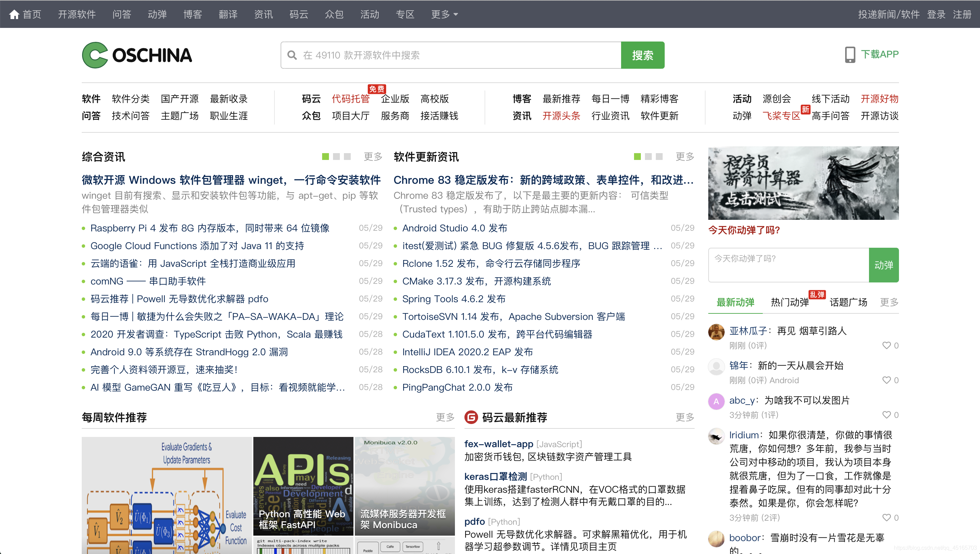Focus the 今天你动弹了吗 text box
Viewport: 980px width, 554px height.
point(789,265)
